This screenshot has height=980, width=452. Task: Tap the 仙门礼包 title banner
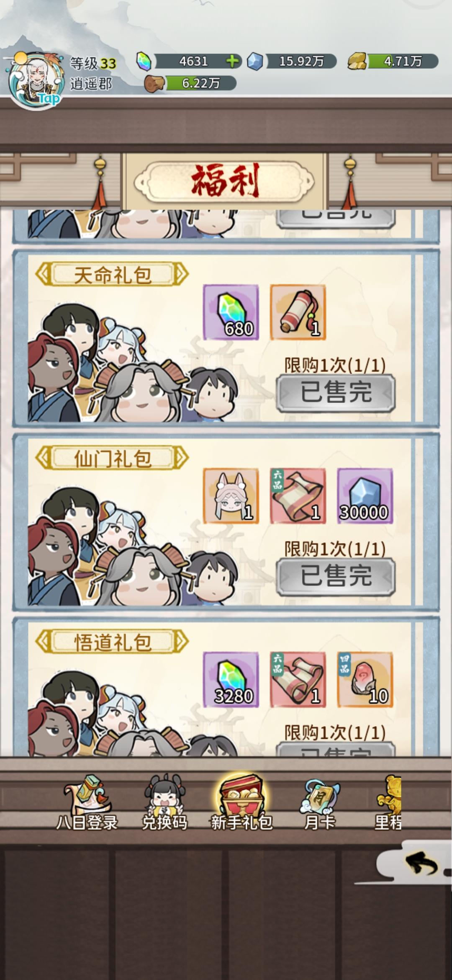[112, 458]
